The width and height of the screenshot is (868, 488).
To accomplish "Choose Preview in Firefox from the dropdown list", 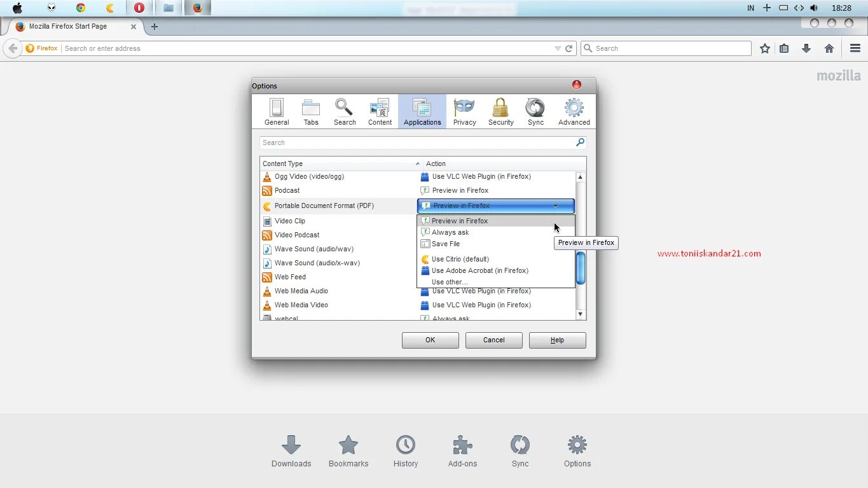I will [x=496, y=221].
